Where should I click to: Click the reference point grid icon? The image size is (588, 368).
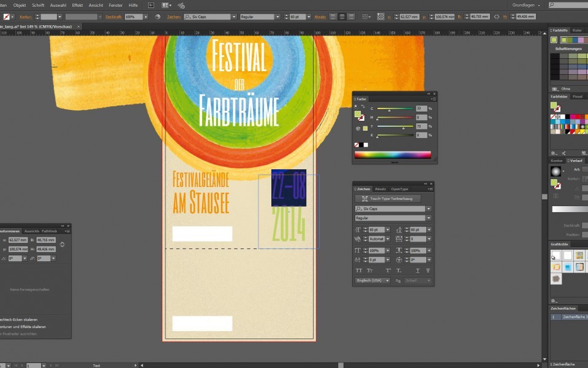pyautogui.click(x=380, y=17)
